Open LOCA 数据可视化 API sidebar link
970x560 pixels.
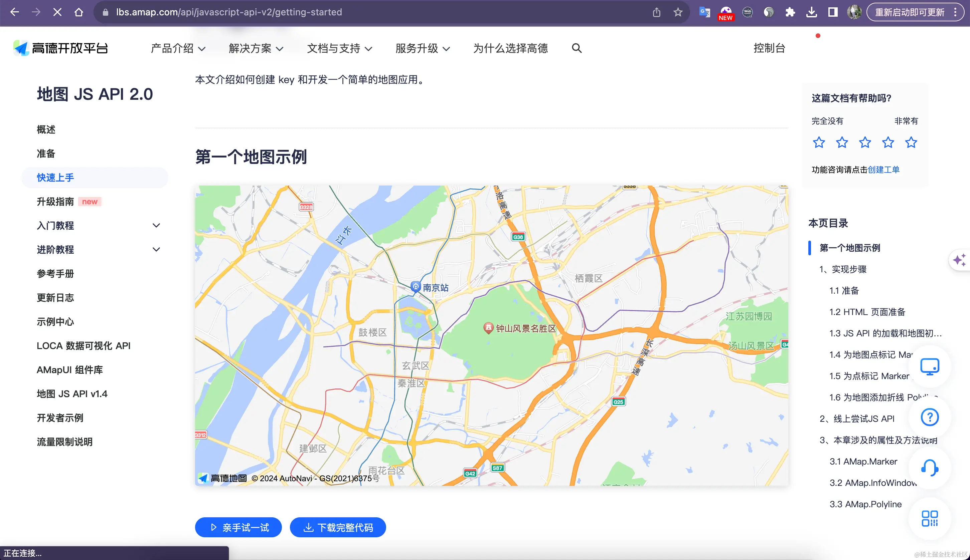tap(84, 346)
